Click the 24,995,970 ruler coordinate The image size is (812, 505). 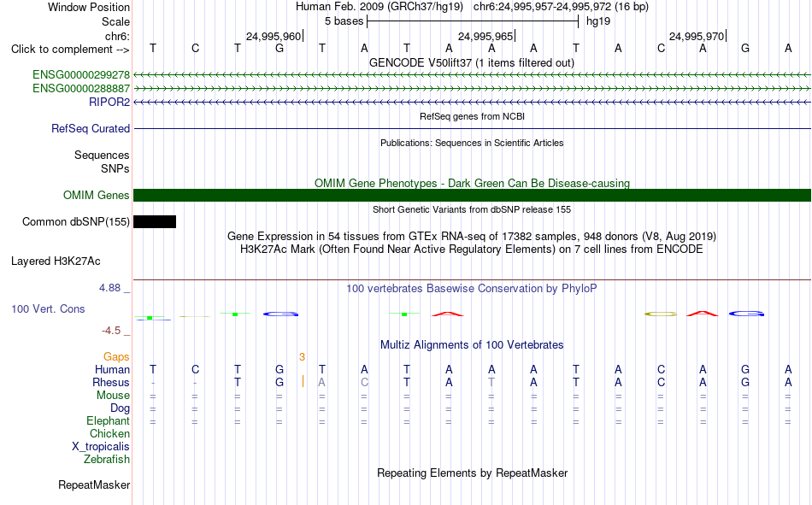(x=697, y=36)
